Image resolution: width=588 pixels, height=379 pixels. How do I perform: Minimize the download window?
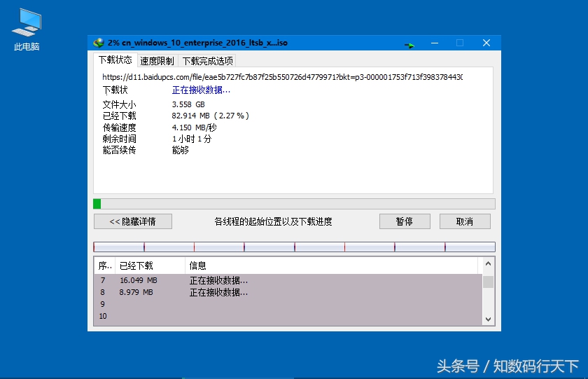435,43
